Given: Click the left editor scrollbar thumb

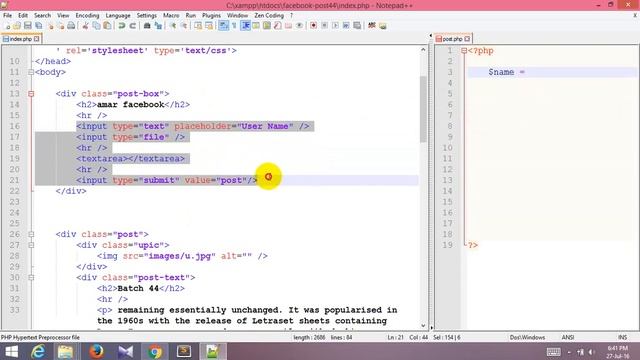Looking at the screenshot, I should click(423, 109).
